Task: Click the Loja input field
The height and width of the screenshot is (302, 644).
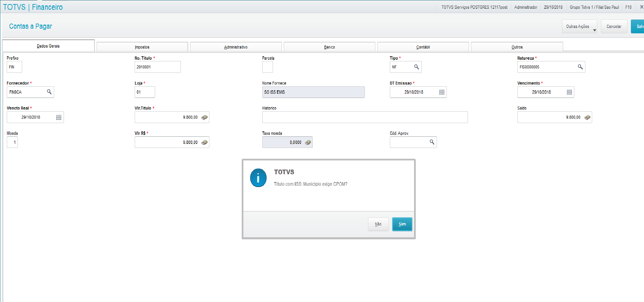Action: 145,92
